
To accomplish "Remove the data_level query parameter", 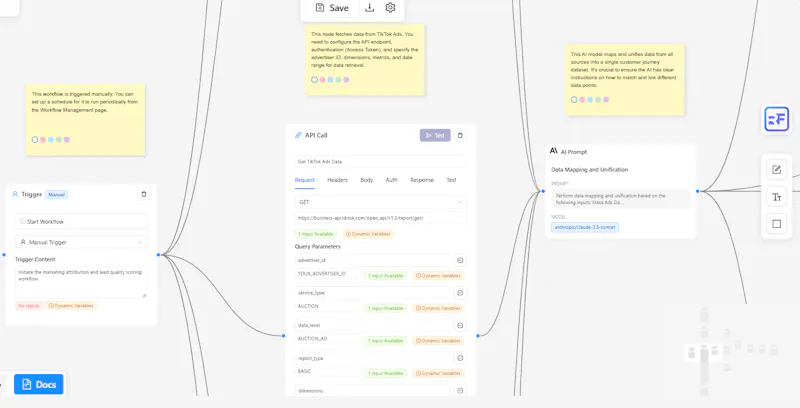I will (460, 325).
